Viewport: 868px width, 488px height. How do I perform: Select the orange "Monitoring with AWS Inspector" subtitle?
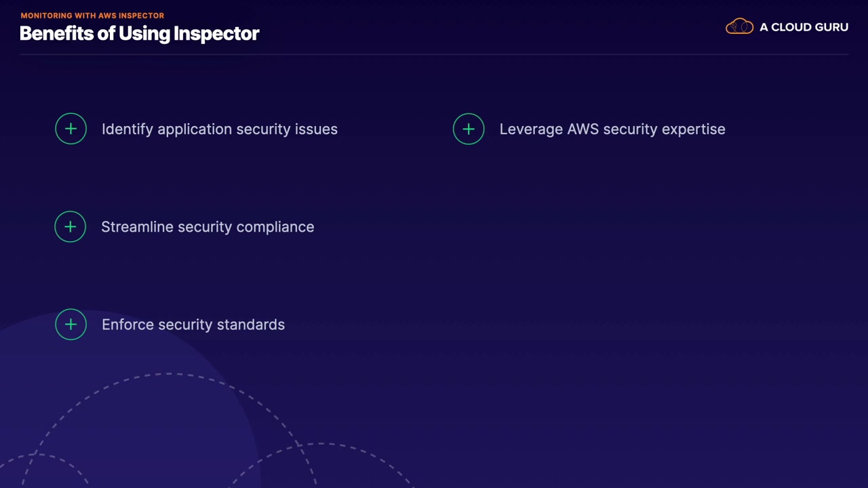coord(92,16)
